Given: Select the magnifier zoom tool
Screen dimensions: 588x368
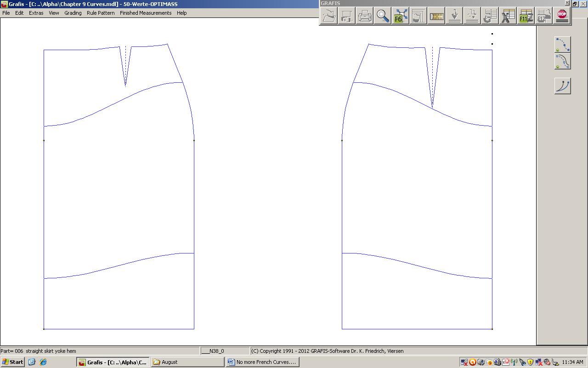Looking at the screenshot, I should (383, 16).
